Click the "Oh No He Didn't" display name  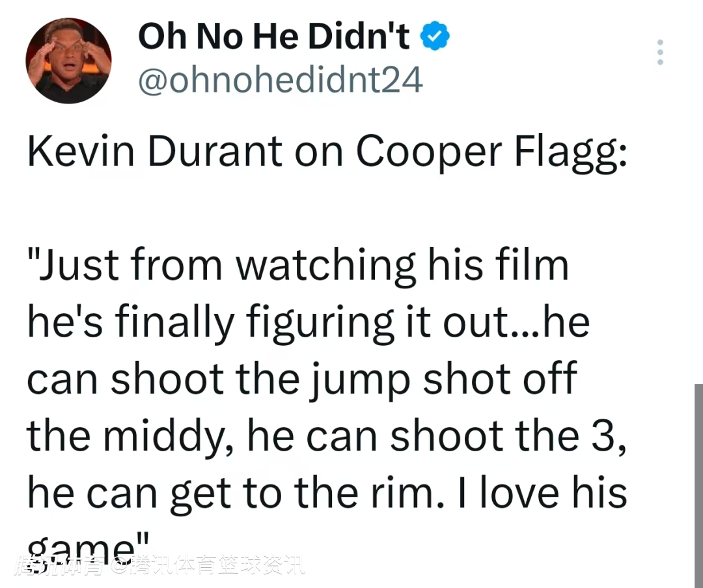coord(274,38)
